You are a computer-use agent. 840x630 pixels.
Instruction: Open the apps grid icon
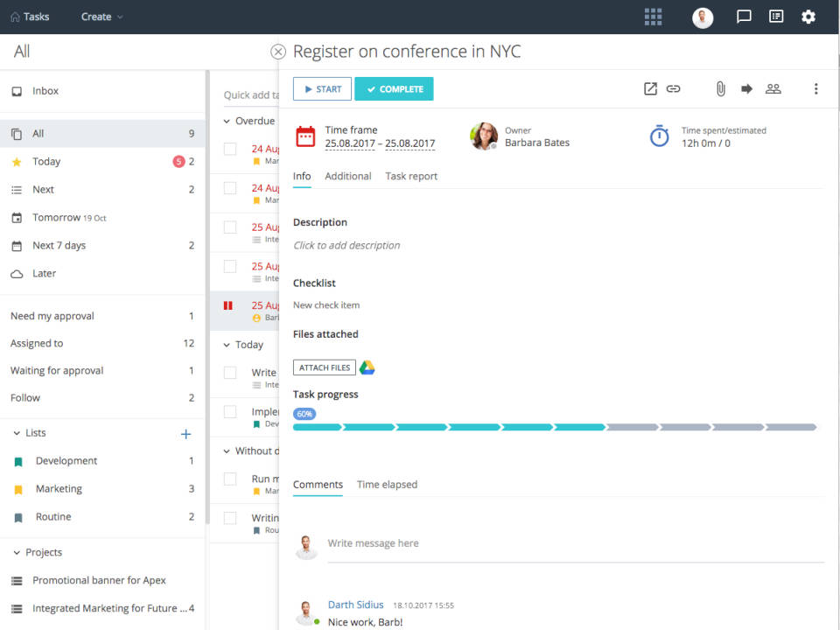[653, 17]
